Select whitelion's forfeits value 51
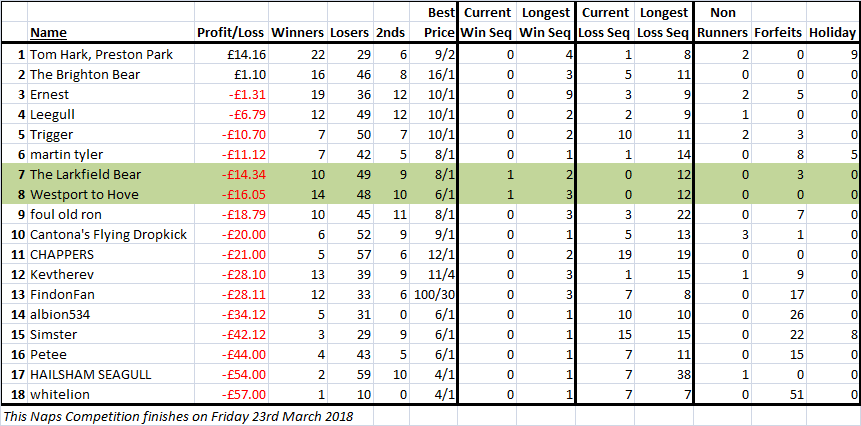This screenshot has height=426, width=861. 779,395
